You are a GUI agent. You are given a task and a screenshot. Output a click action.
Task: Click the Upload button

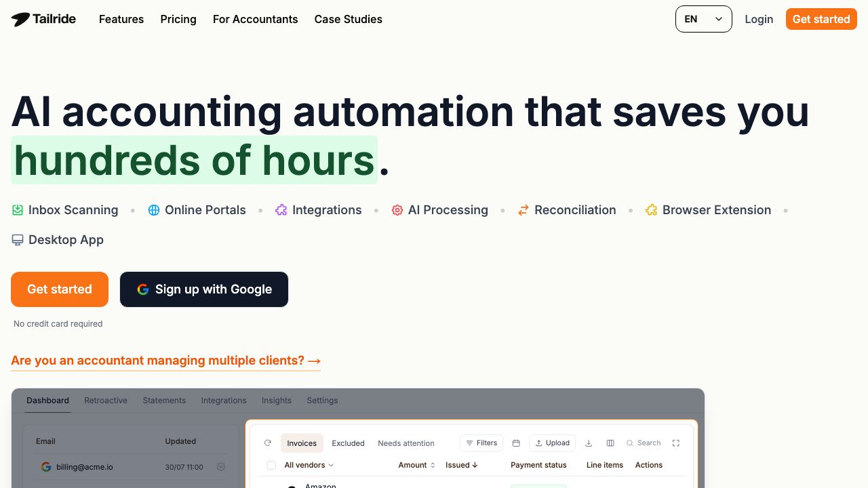[x=553, y=443]
